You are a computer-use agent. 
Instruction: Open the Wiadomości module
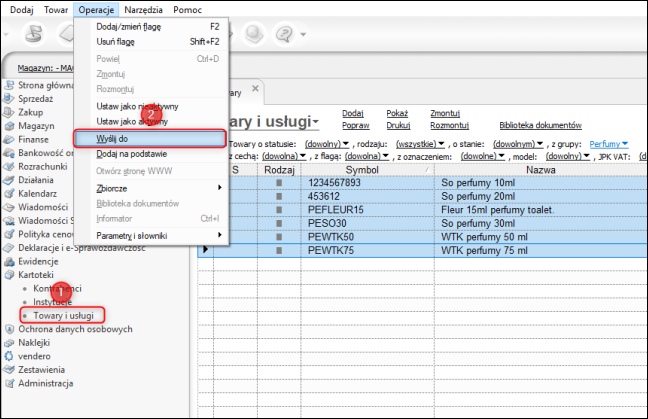point(36,207)
